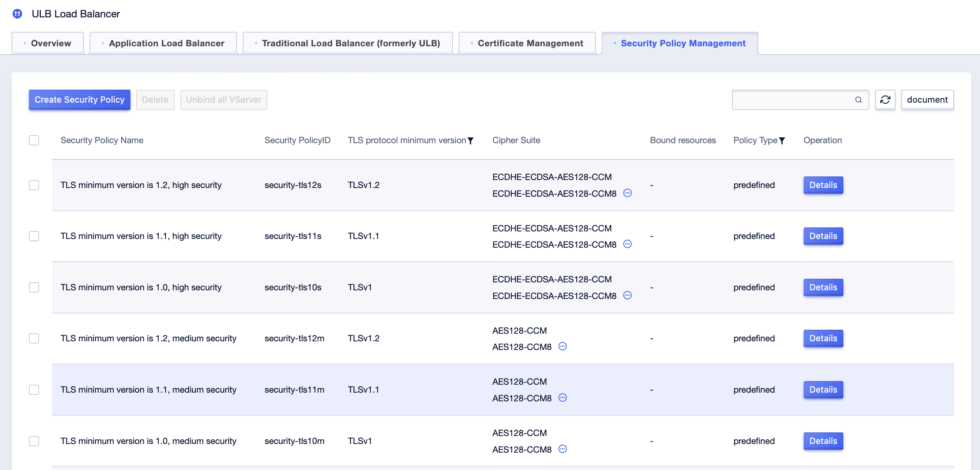Click TLSv1 value in security-tls10s row
Screen dimensions: 980x470
[x=360, y=287]
